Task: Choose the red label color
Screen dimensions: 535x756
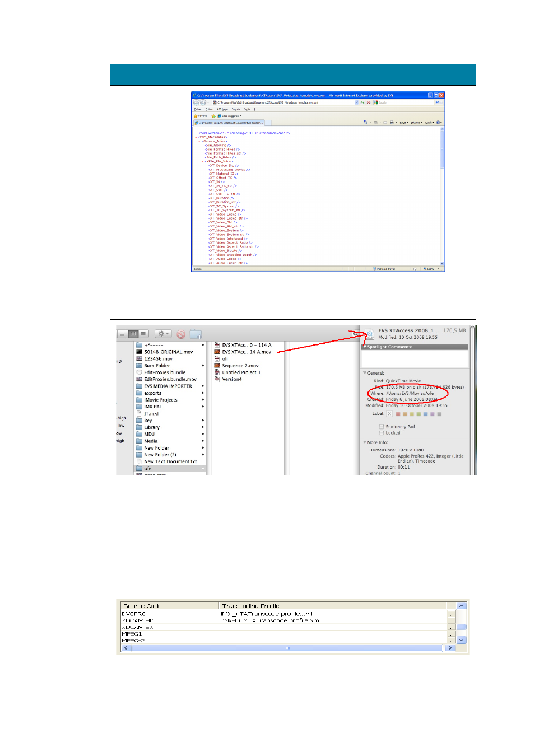Action: (x=398, y=414)
